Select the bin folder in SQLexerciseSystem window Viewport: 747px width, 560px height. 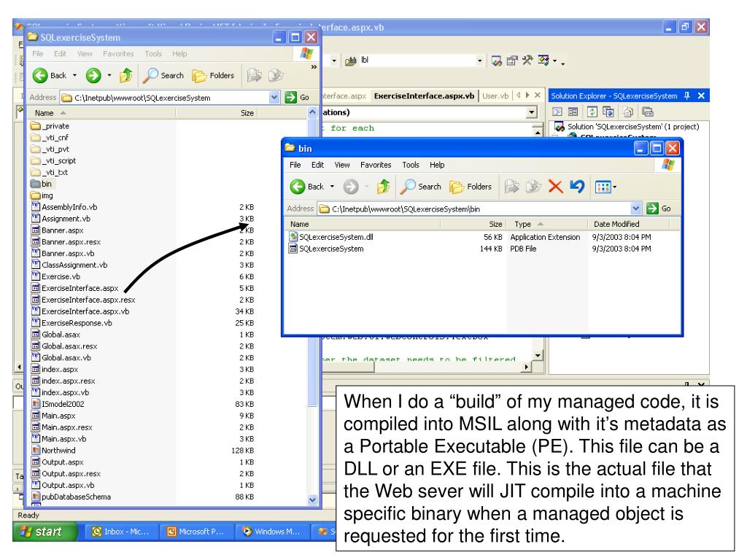42,184
